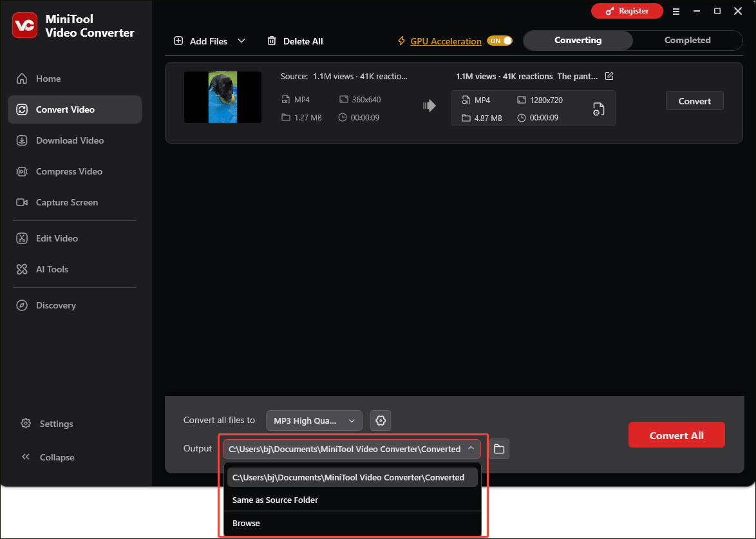Click source title text '1.1M views · 41K reactio...'
The image size is (756, 539).
coord(360,76)
